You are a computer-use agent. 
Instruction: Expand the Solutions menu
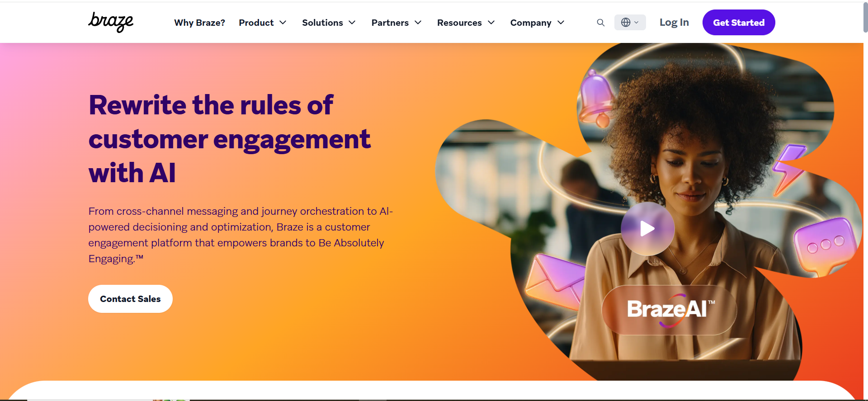[329, 23]
